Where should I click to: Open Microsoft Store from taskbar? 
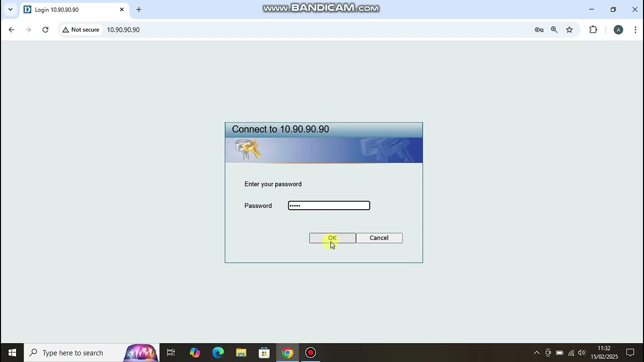264,352
